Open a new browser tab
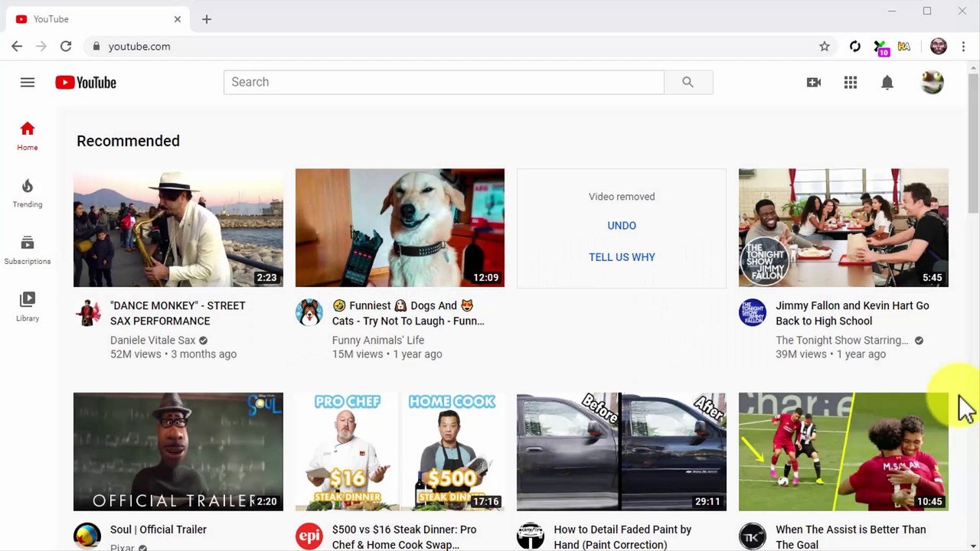 207,19
